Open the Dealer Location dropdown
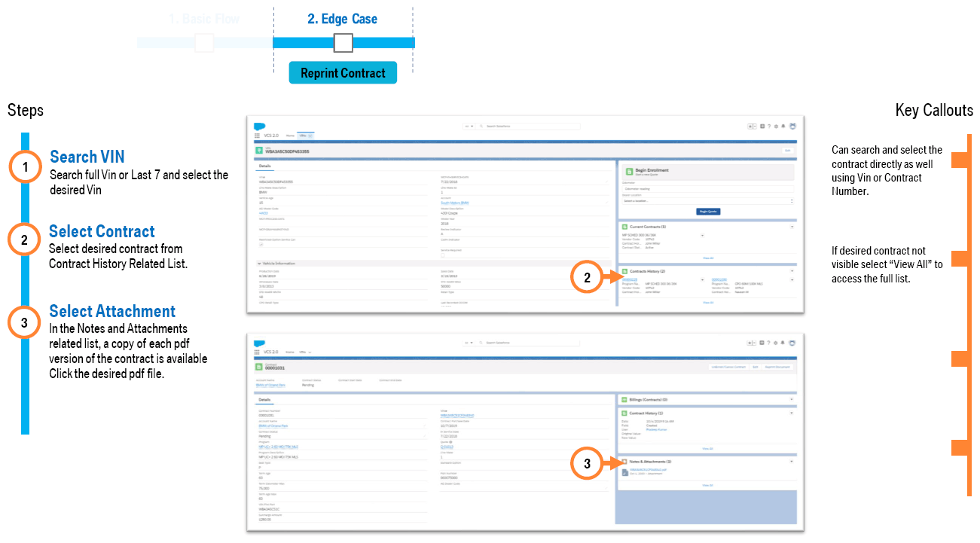 point(707,201)
